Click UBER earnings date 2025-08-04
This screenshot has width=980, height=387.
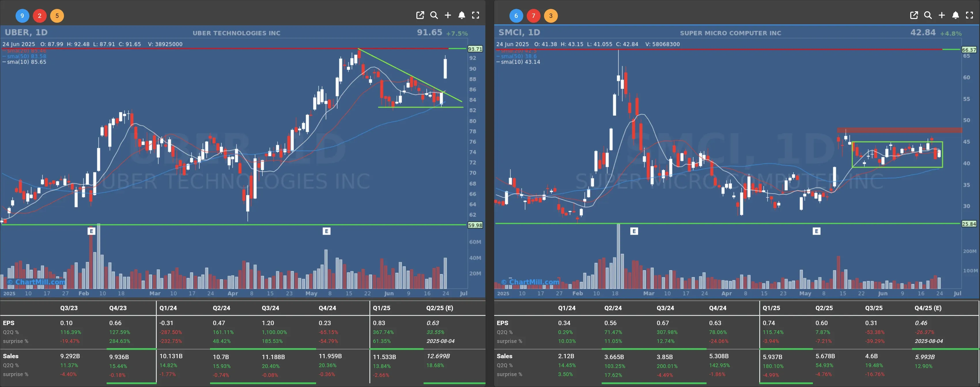tap(441, 341)
